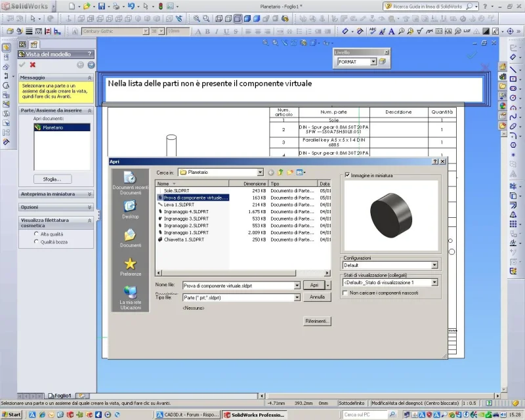Select Ingranaggio 4.SLDPRT in file list
This screenshot has height=420, width=525.
(186, 212)
